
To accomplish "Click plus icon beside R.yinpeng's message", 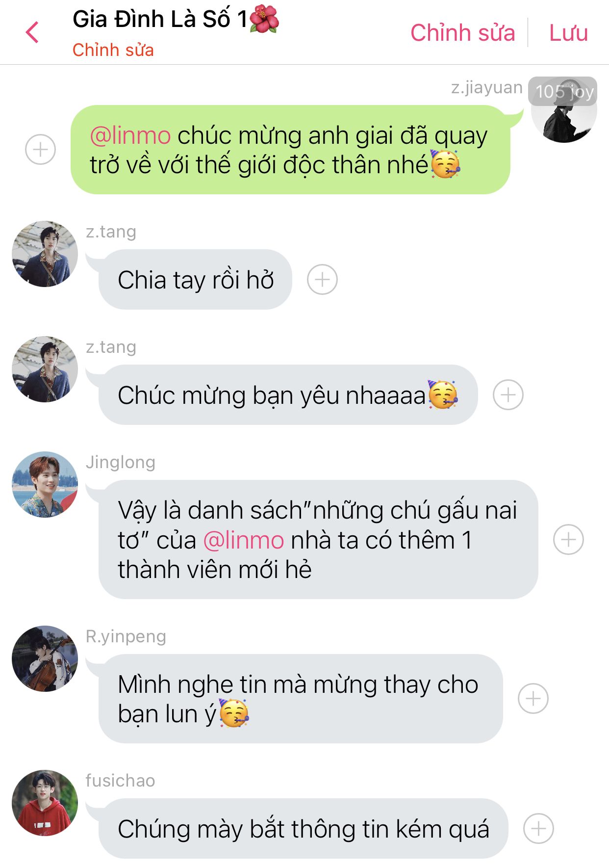I will point(533,698).
